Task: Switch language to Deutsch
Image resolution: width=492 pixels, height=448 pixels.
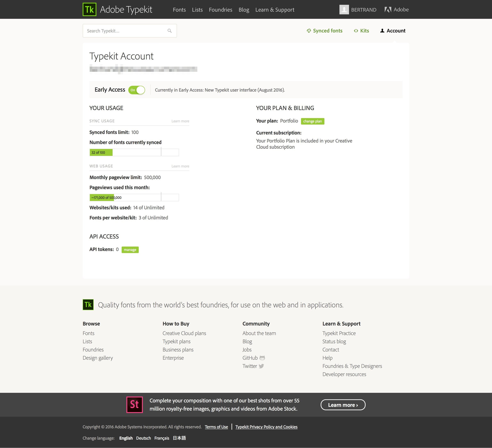Action: coord(143,438)
